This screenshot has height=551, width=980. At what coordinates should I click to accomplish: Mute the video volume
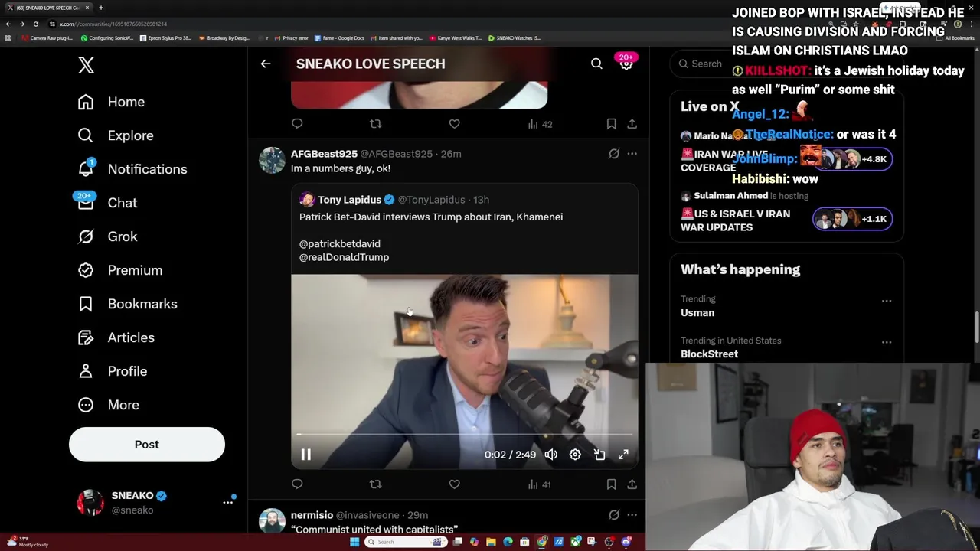(550, 455)
